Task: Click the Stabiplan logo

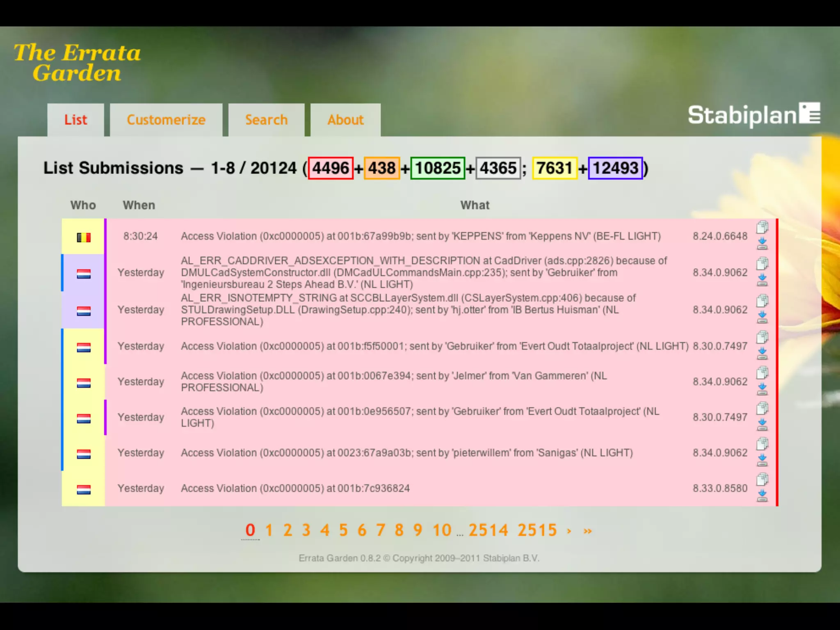Action: click(x=754, y=115)
